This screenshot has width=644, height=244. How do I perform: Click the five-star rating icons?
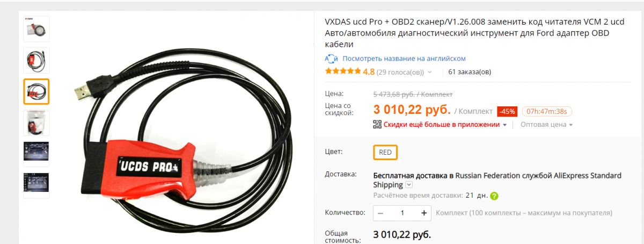click(x=343, y=71)
